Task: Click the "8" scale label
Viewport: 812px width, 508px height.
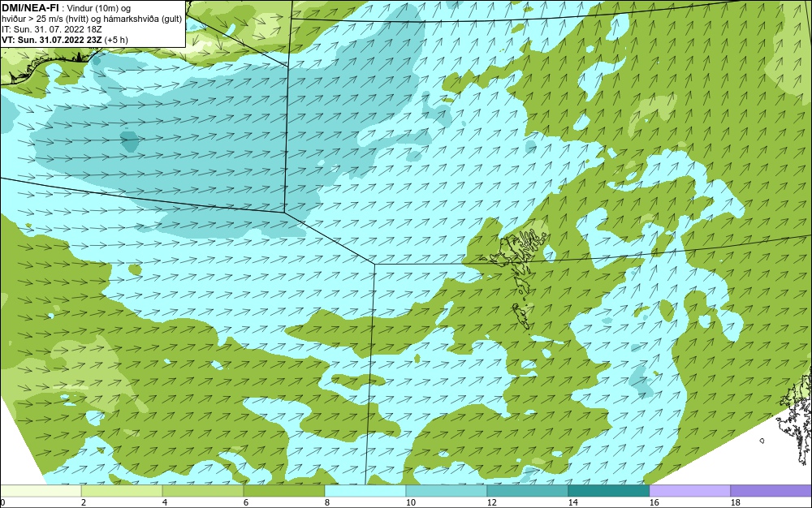Action: pos(326,502)
